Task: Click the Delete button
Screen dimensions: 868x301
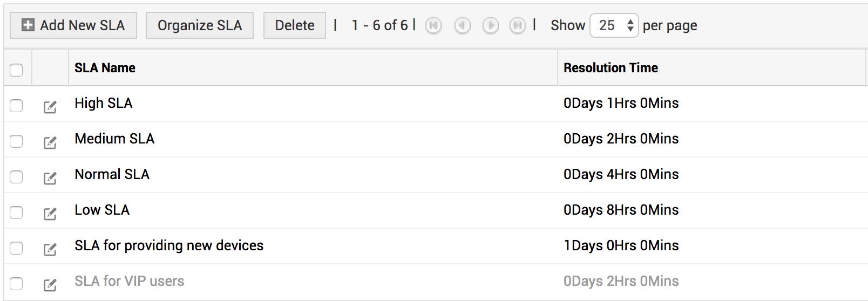Action: click(x=295, y=25)
